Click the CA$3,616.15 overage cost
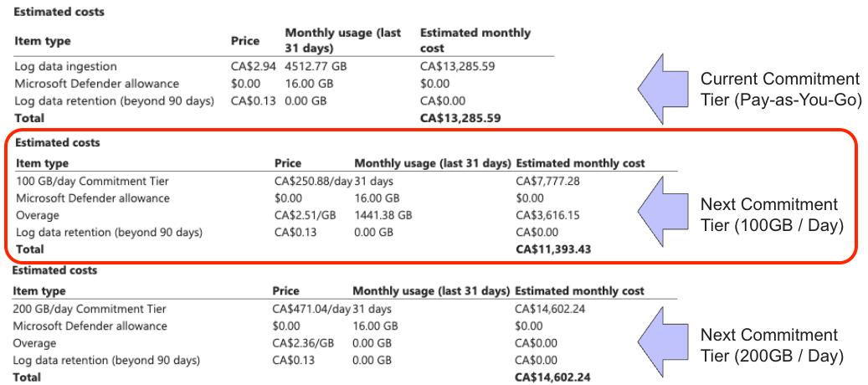This screenshot has width=868, height=385. coord(547,215)
